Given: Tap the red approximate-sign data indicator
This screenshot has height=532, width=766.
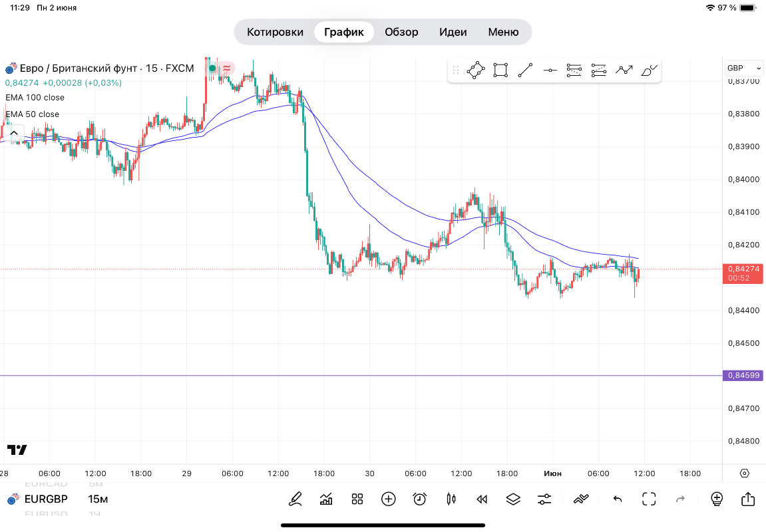Looking at the screenshot, I should pyautogui.click(x=227, y=68).
